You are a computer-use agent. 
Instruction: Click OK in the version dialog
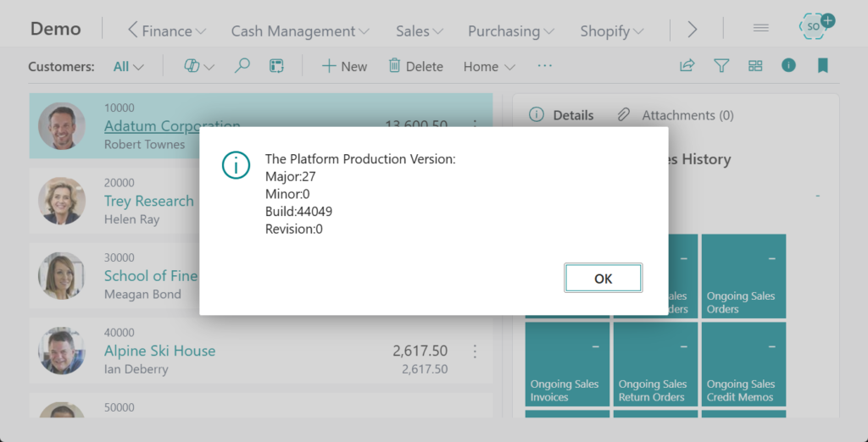click(603, 278)
